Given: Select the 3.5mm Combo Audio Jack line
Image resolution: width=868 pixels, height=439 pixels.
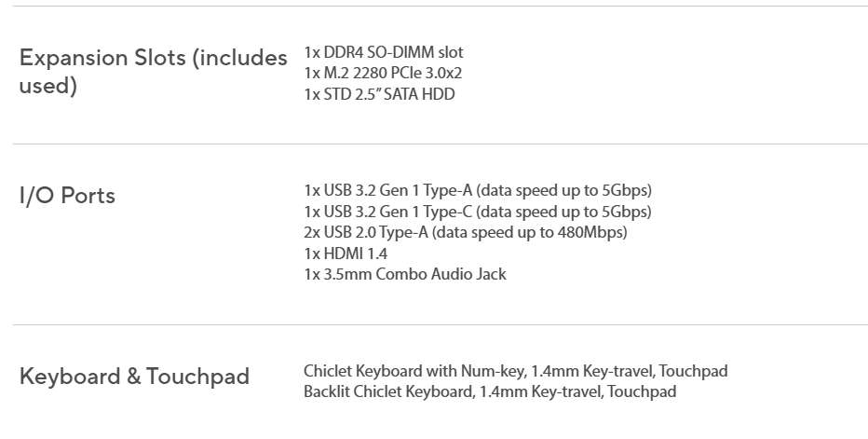Looking at the screenshot, I should pyautogui.click(x=405, y=274).
